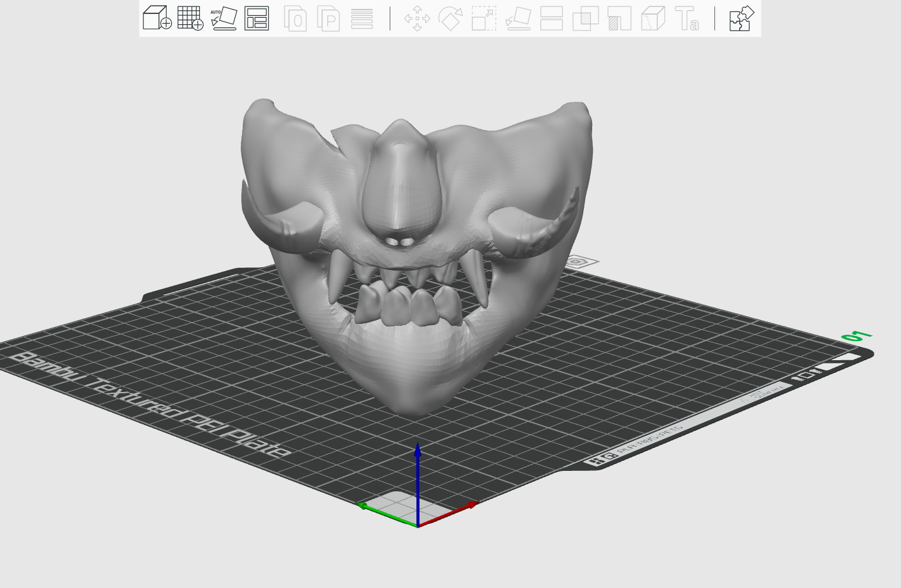Add a new plate with grid icon
Screen dimensions: 901x588
click(190, 18)
